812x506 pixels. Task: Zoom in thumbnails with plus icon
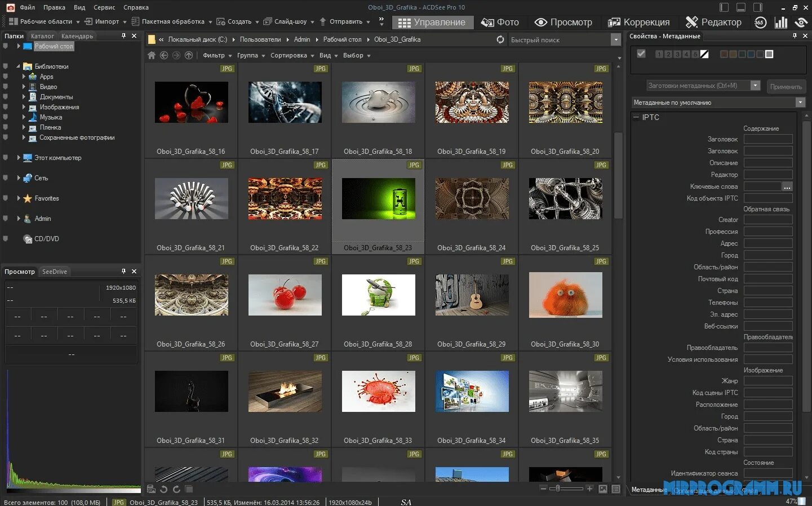pos(589,489)
